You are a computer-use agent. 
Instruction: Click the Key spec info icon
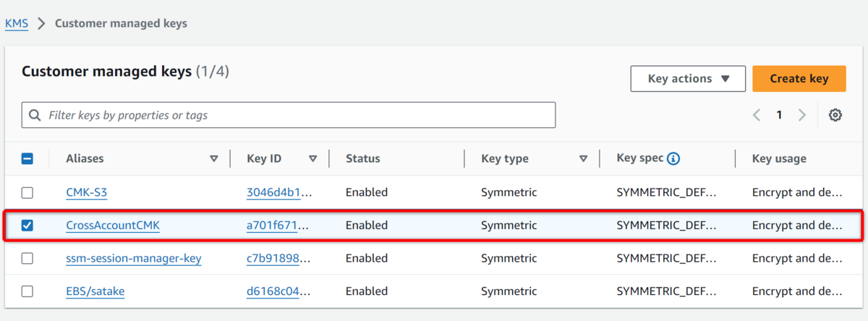coord(673,158)
